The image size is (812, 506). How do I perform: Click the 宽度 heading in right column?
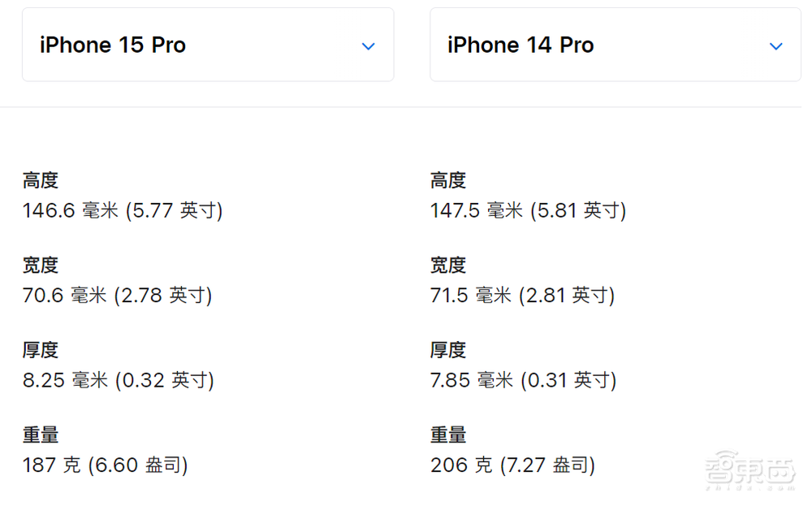447,265
